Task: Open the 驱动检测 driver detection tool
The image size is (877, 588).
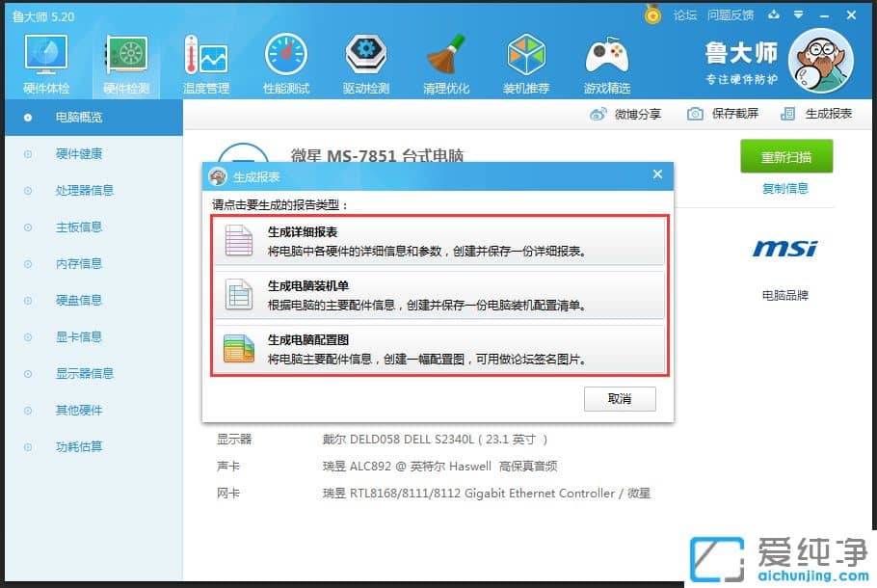Action: coord(365,60)
